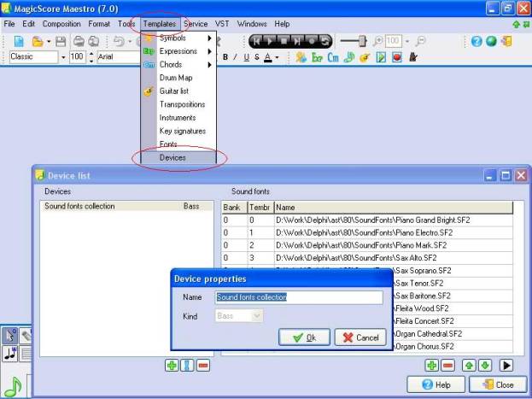The image size is (532, 399).
Task: Click the Open folder toolbar icon
Action: 38,41
